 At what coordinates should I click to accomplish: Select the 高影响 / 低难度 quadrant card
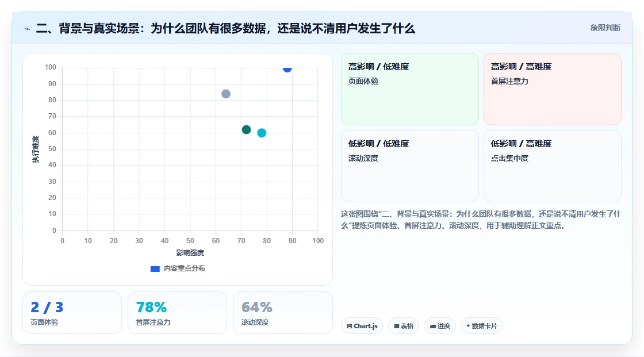[410, 89]
